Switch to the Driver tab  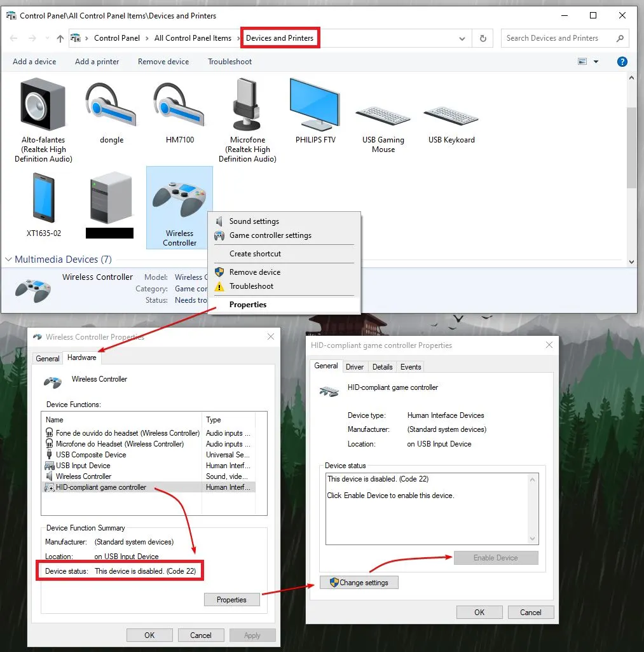pos(355,367)
